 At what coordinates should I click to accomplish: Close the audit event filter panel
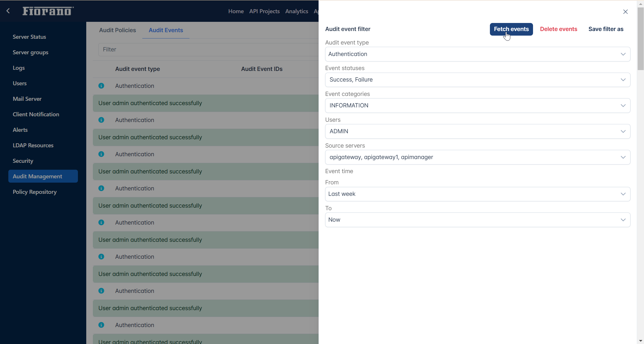click(x=625, y=12)
